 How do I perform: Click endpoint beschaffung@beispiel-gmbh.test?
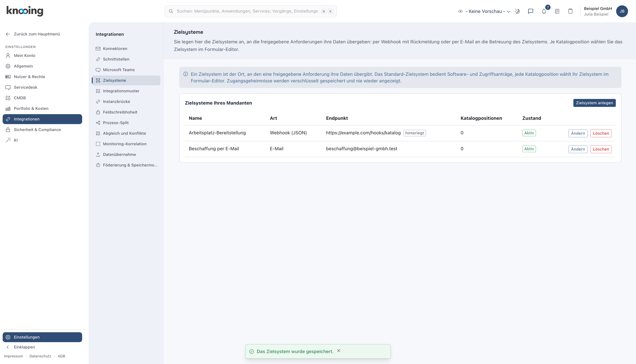362,149
